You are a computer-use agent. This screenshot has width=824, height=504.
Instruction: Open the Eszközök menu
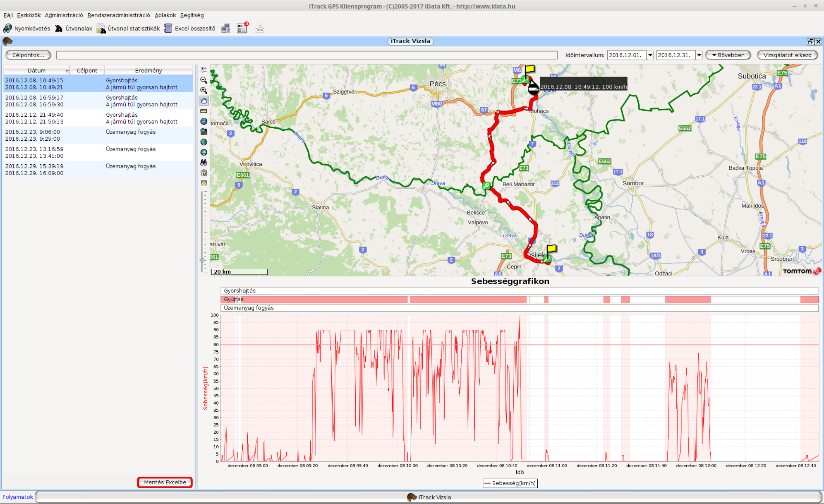(x=29, y=15)
